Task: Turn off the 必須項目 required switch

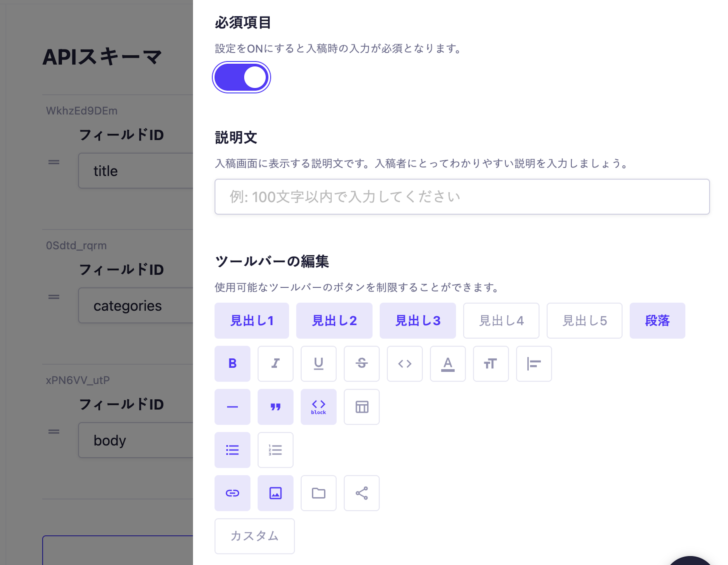Action: (x=241, y=77)
